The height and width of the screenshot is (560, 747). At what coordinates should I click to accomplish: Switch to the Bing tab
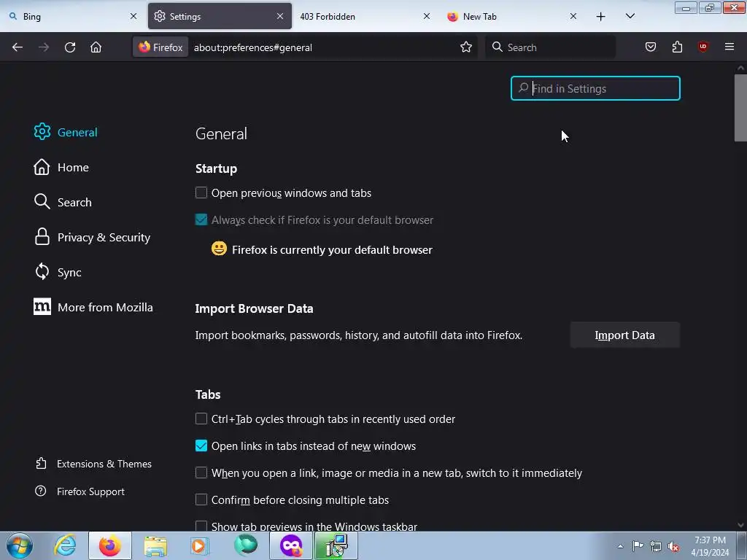[71, 16]
